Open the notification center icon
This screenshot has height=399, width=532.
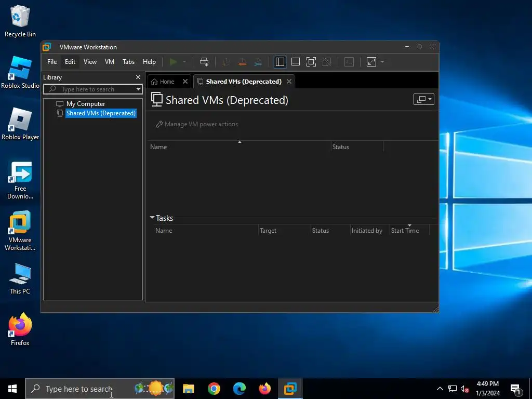(515, 389)
